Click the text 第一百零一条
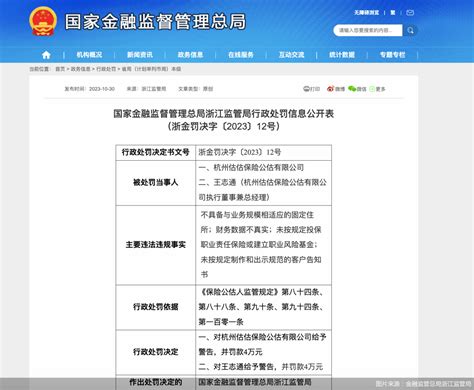Screen dimensions: 474x390 point(221,322)
